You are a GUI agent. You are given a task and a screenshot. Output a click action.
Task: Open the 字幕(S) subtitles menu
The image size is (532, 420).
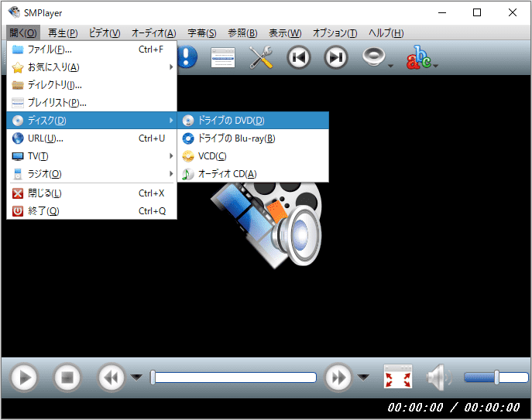point(202,33)
